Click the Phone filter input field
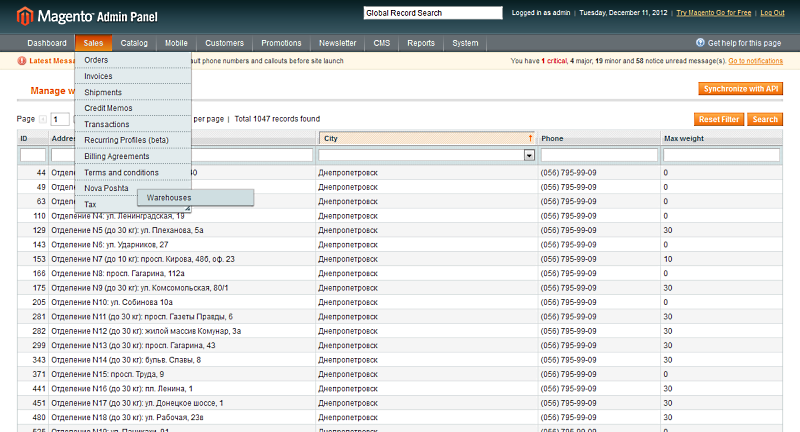This screenshot has height=432, width=800. click(599, 155)
